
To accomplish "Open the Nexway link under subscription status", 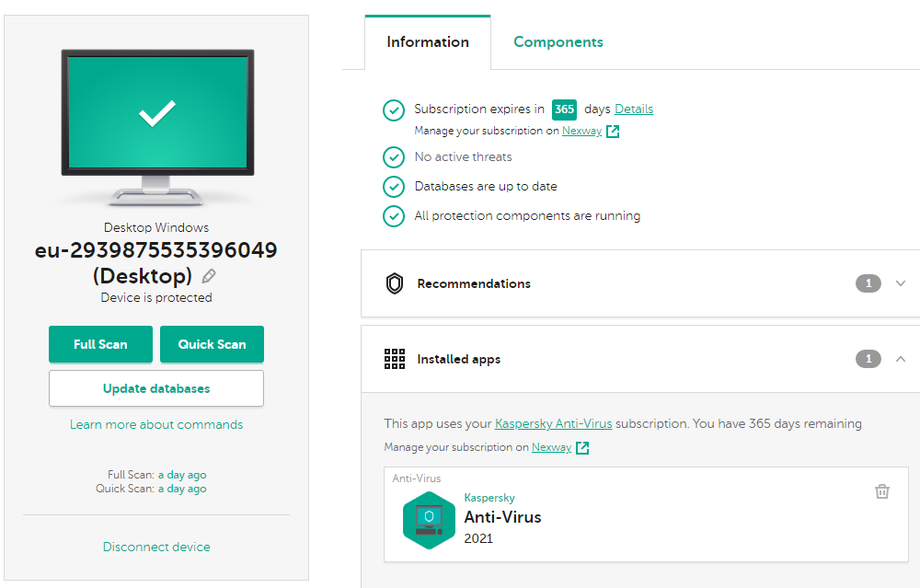I will tap(581, 131).
